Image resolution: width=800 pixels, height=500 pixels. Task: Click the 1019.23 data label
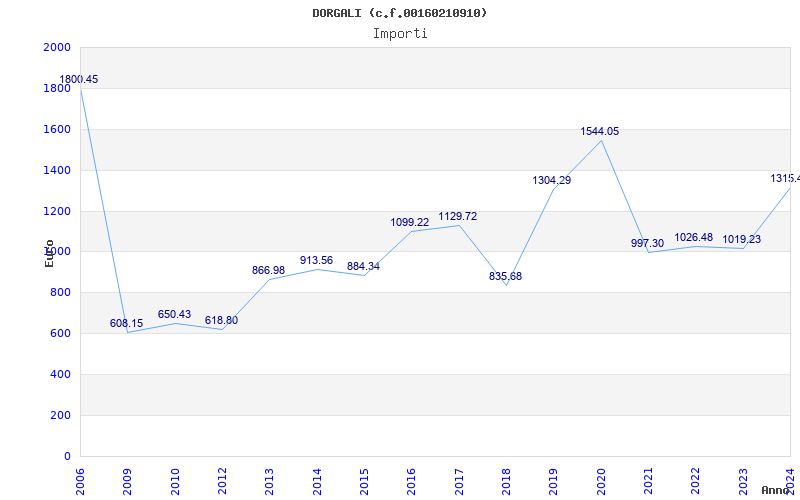coord(741,239)
